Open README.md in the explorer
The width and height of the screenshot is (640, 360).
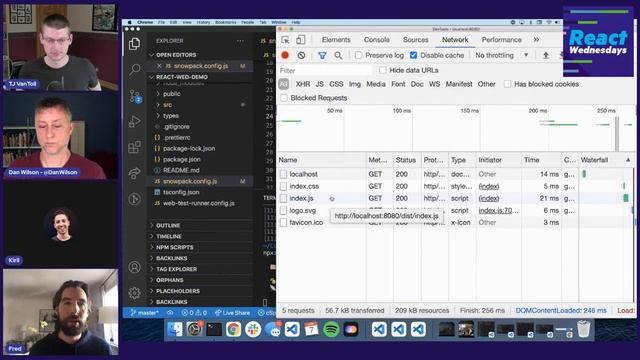pyautogui.click(x=181, y=170)
